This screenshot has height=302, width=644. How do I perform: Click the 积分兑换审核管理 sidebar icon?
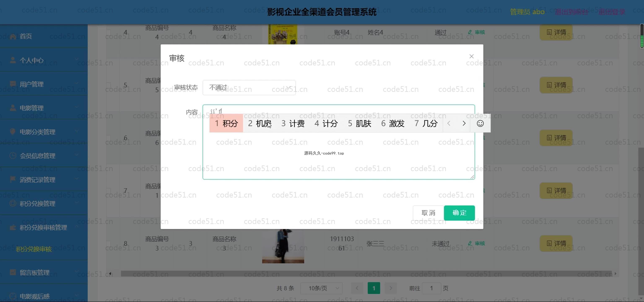[x=13, y=227]
